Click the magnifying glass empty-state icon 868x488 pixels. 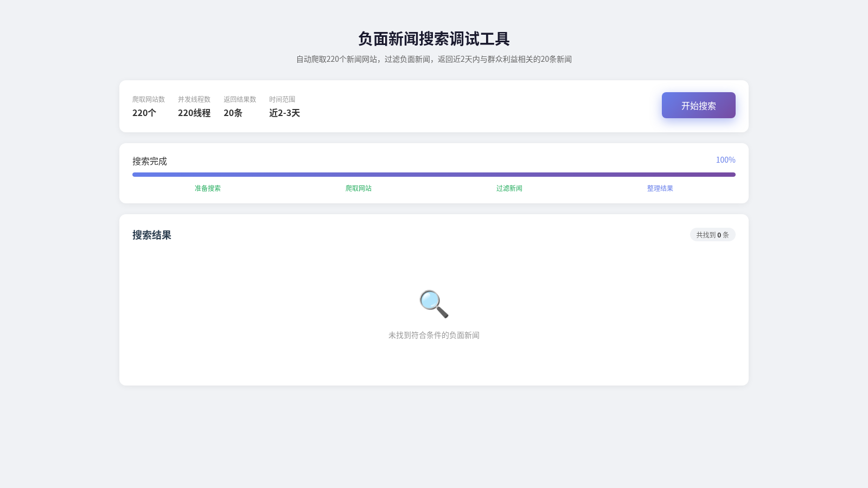point(434,304)
